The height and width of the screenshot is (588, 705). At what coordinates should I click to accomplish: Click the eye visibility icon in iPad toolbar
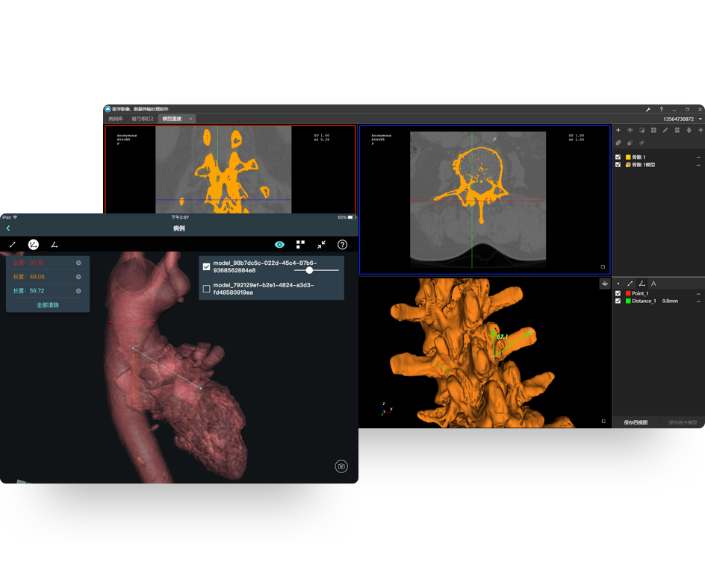[279, 245]
